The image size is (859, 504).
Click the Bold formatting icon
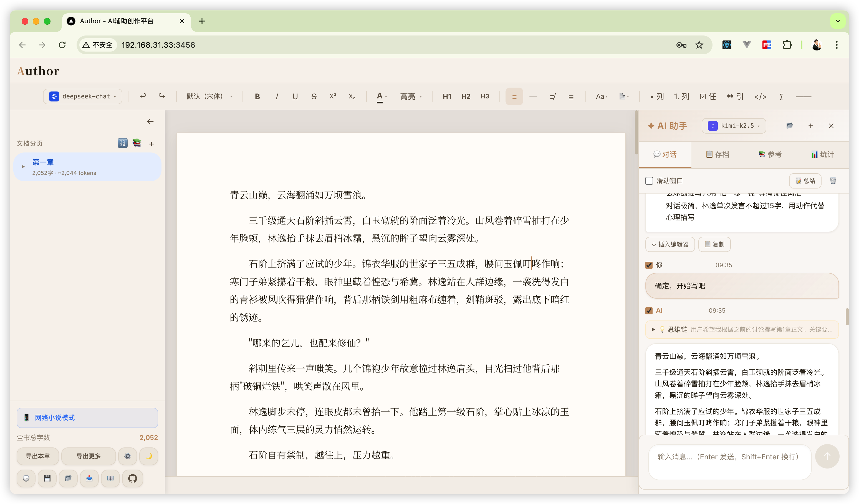(257, 97)
